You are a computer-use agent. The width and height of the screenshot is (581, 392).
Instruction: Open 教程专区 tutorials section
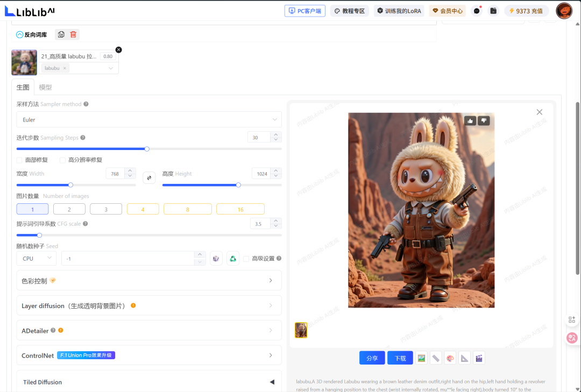point(350,11)
